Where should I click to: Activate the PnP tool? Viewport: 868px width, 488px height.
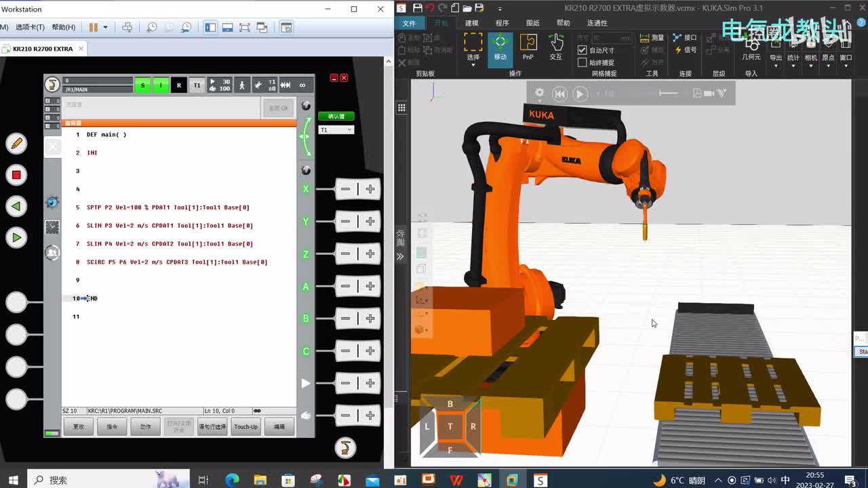click(528, 47)
